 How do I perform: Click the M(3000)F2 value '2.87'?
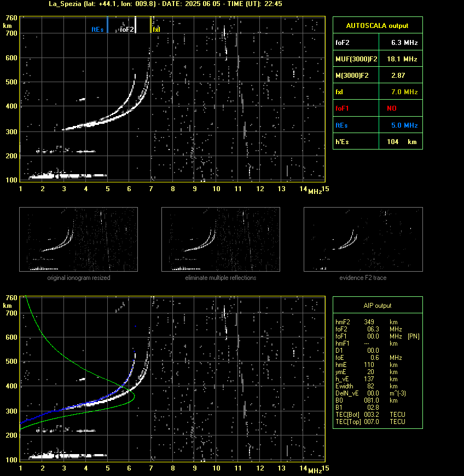tap(398, 75)
